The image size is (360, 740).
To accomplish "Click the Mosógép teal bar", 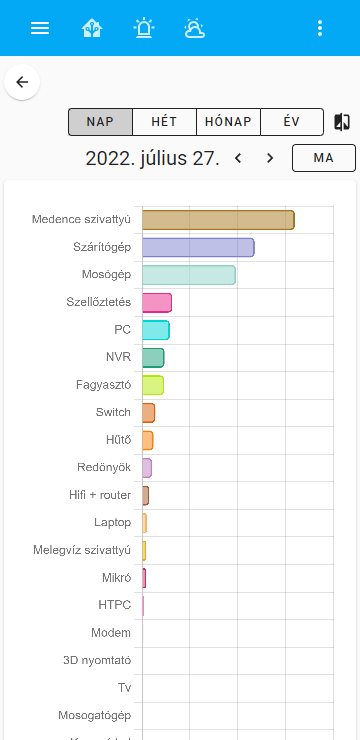I will tap(189, 275).
